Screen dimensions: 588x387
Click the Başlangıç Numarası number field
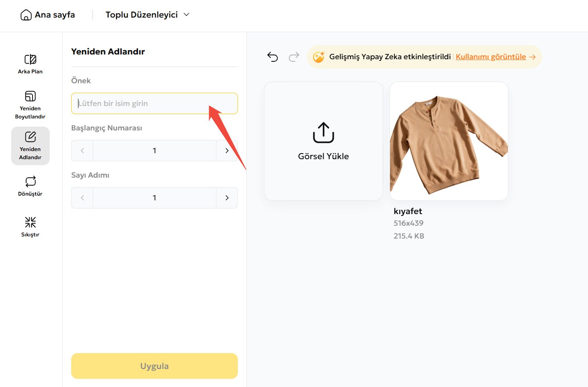[154, 151]
